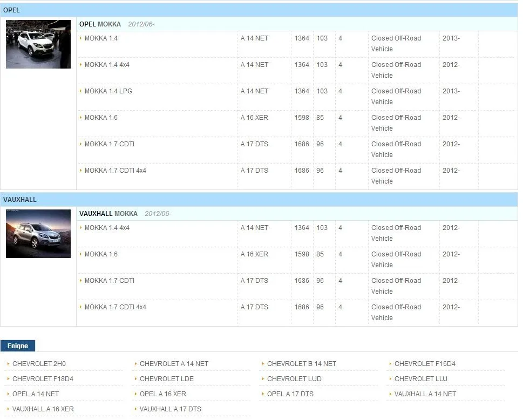Image resolution: width=523 pixels, height=420 pixels.
Task: Click displacement 1598 in Opel MOKKA 1.6 row
Action: 302,118
